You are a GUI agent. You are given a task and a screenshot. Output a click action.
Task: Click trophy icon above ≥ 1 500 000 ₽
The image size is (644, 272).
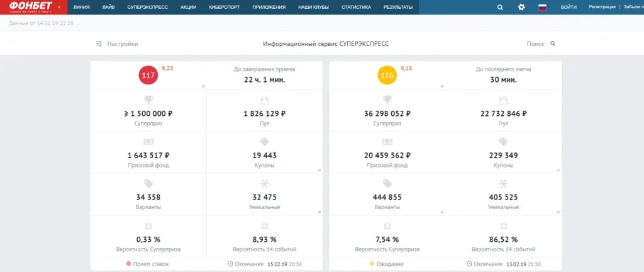[148, 99]
